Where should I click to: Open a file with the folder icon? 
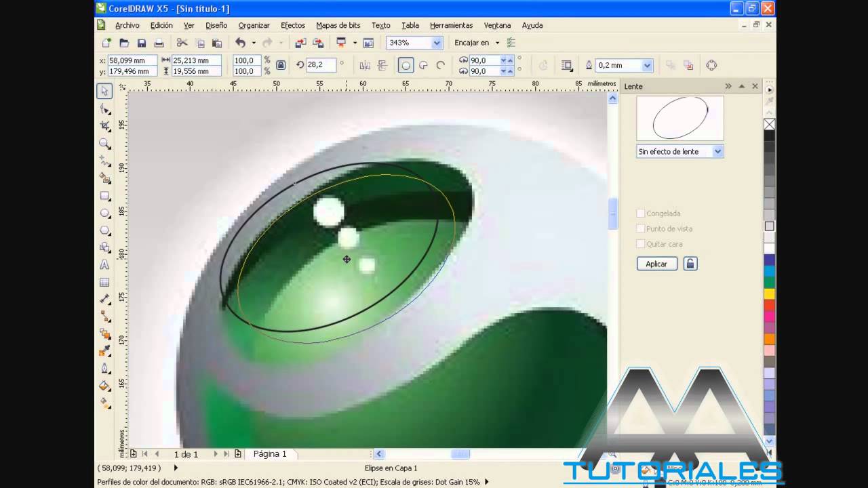[124, 43]
